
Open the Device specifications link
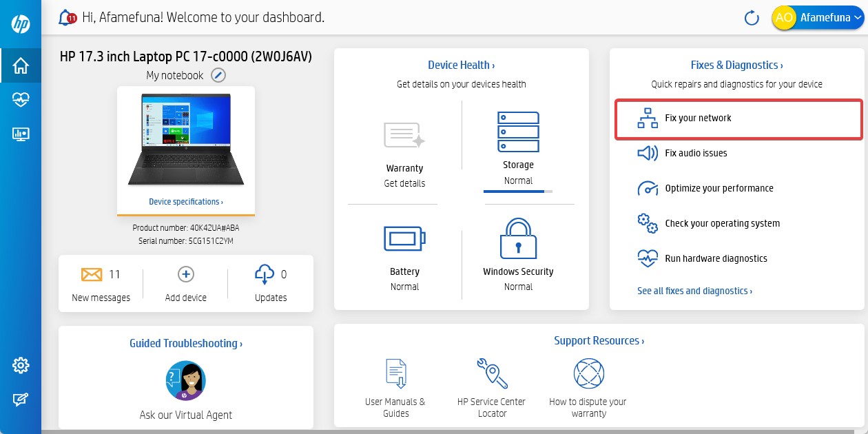click(186, 202)
